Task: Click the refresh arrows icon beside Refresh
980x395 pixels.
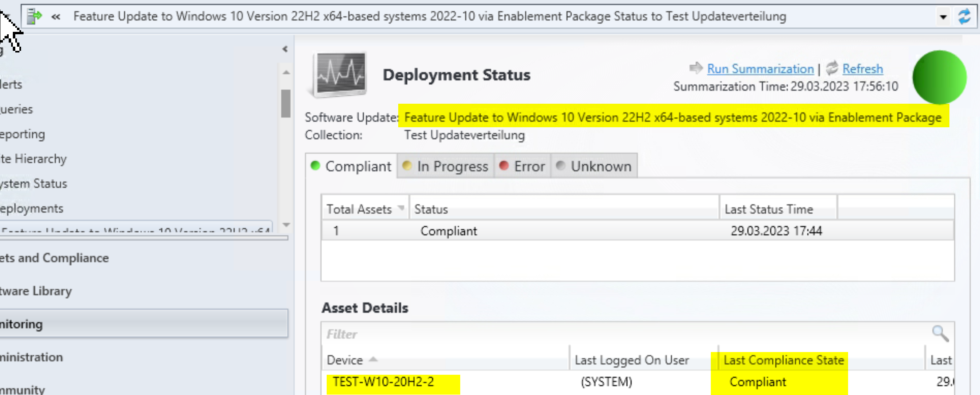Action: click(832, 68)
